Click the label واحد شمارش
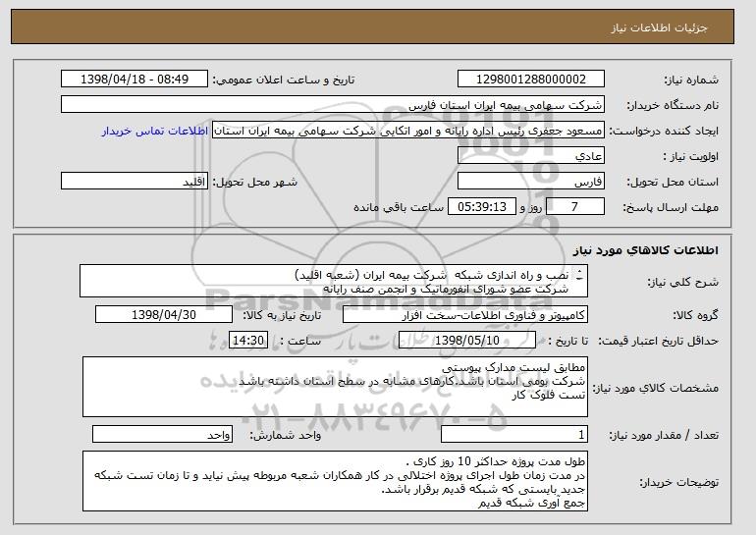The width and height of the screenshot is (756, 535). point(286,435)
